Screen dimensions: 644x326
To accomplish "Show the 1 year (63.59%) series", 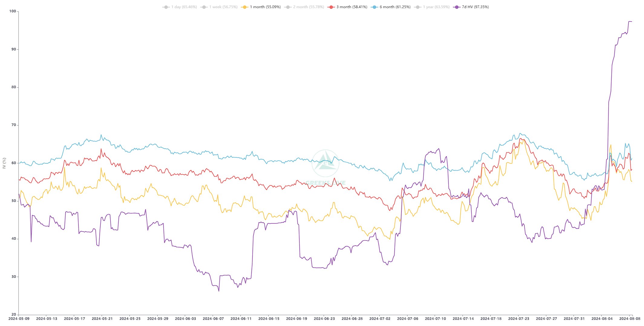I will [436, 7].
